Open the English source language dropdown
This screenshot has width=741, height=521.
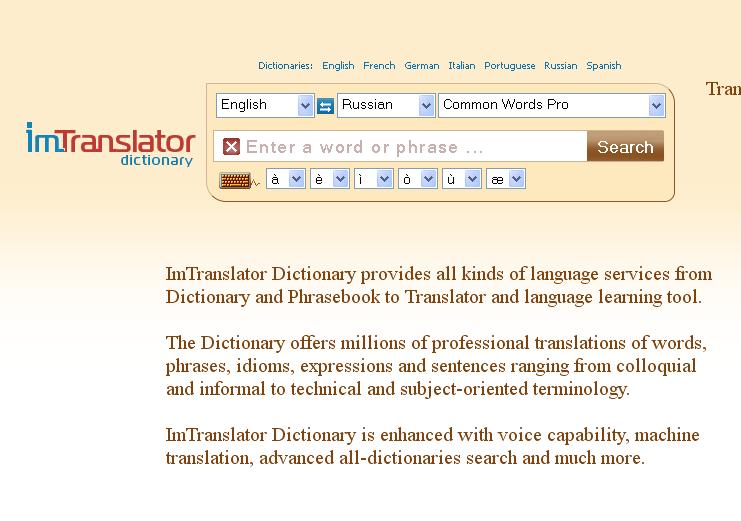point(265,105)
